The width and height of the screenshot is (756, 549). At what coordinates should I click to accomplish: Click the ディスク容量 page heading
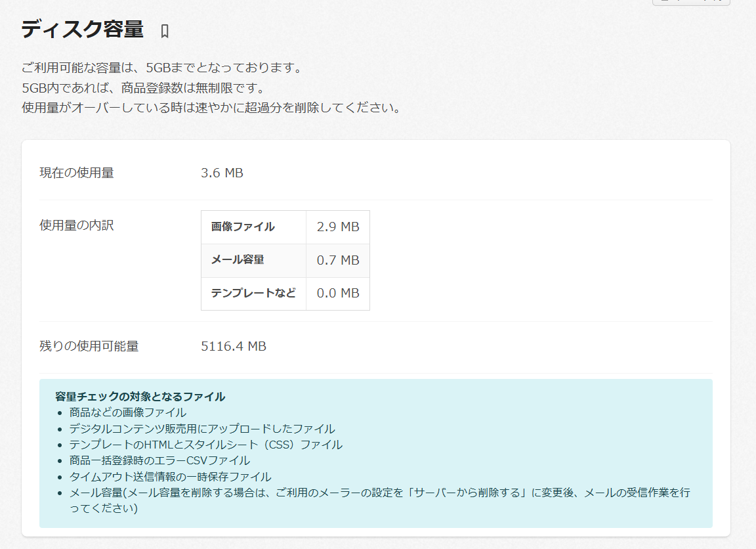[x=82, y=30]
